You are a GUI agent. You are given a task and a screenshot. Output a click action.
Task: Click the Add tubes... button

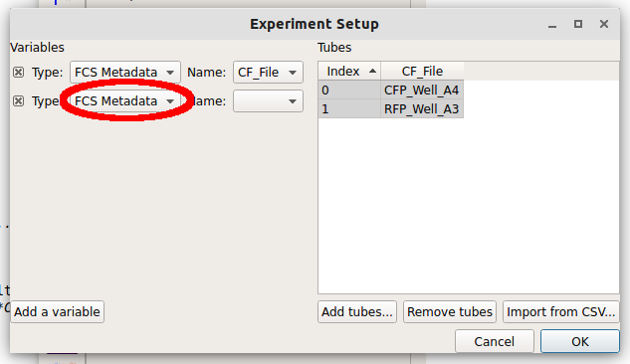(x=357, y=312)
